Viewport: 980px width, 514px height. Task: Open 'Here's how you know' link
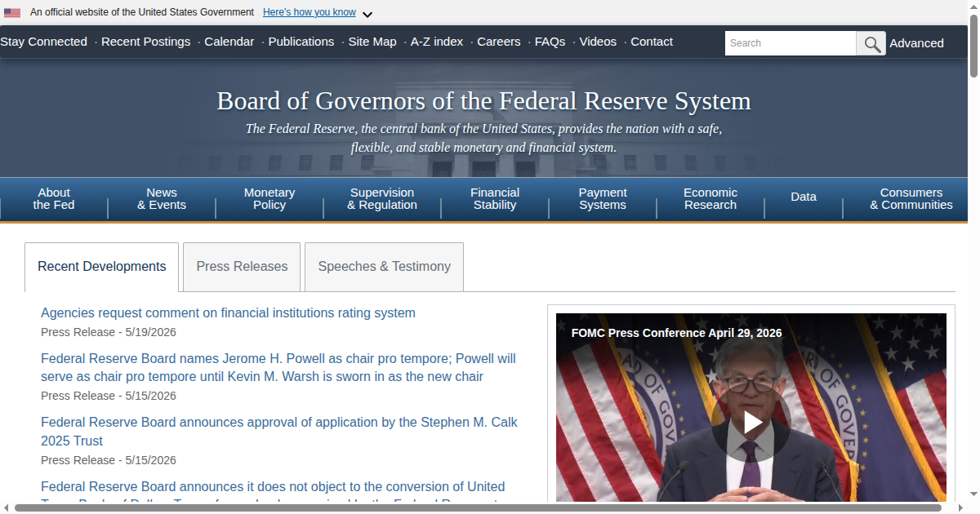tap(310, 12)
